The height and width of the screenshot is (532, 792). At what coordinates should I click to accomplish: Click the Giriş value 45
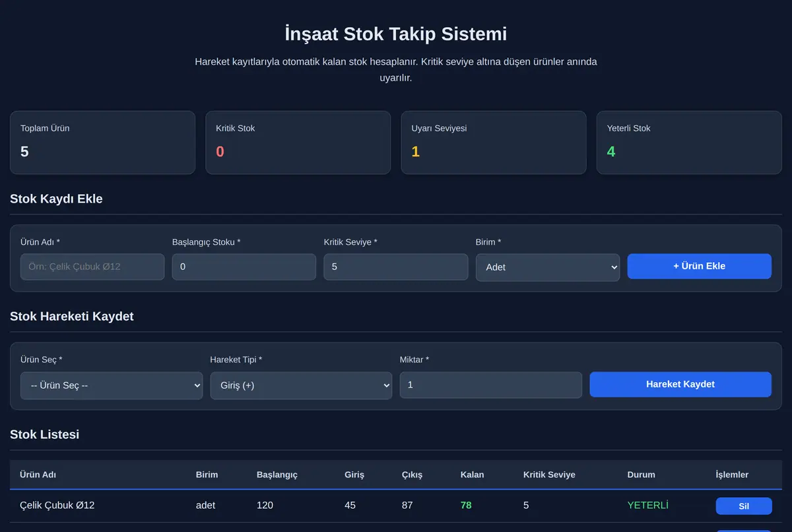coord(350,506)
